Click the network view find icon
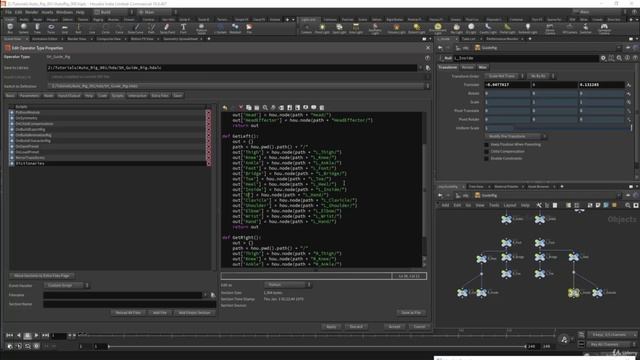This screenshot has width=640, height=360. click(x=628, y=205)
